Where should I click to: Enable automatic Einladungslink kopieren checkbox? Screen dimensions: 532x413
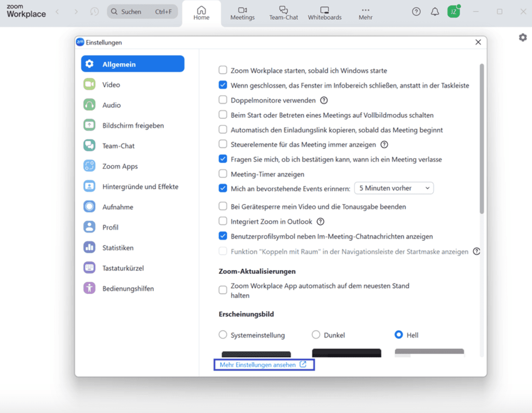(223, 130)
